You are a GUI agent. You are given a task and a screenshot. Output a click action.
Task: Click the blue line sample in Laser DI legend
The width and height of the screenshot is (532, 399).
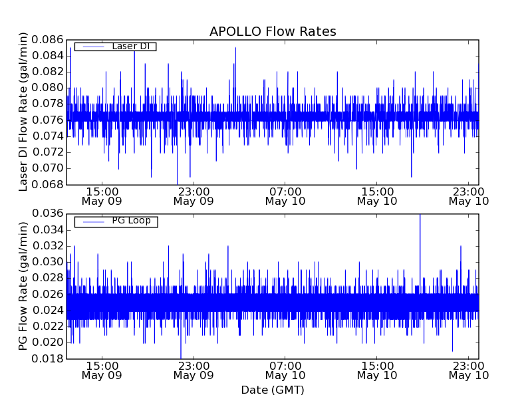(92, 47)
